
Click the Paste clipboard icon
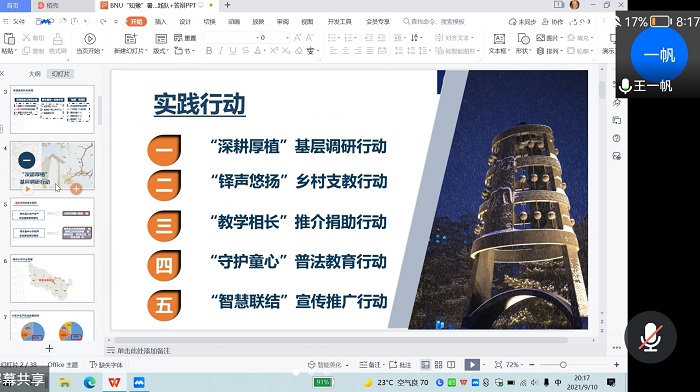point(9,44)
